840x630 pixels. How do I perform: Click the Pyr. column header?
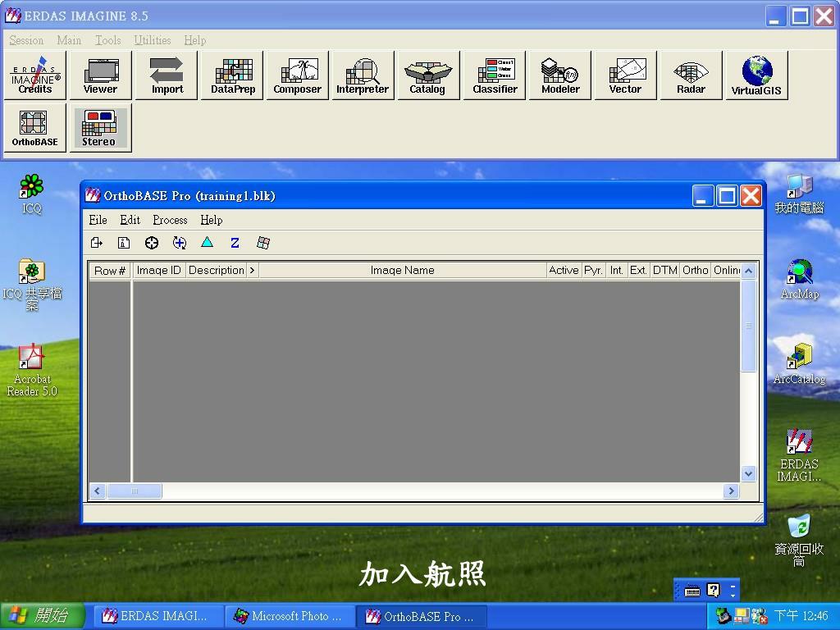point(594,271)
